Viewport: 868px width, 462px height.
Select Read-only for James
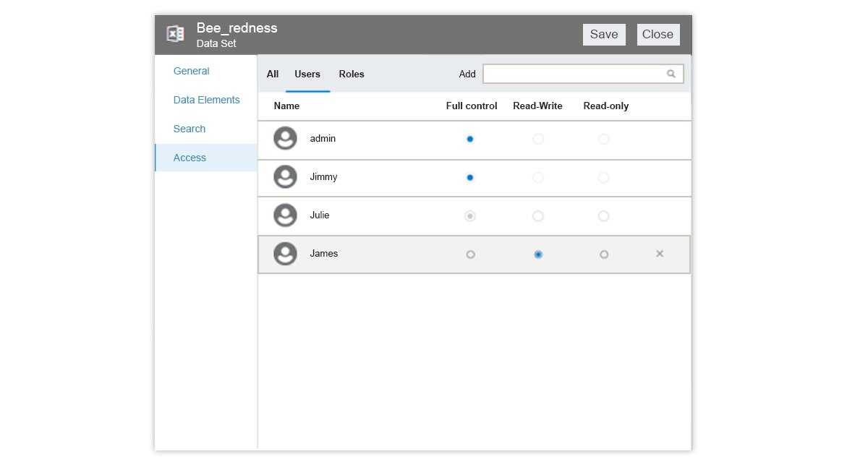(x=604, y=254)
